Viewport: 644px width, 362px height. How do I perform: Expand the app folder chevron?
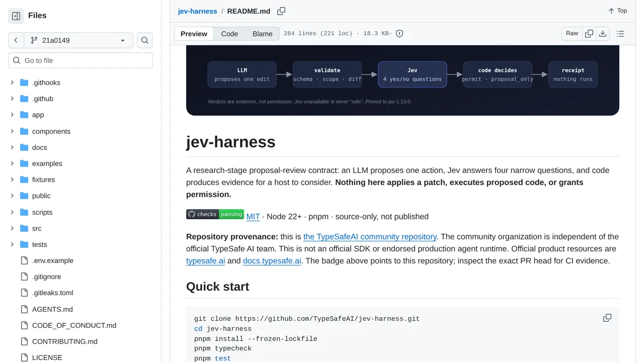point(12,115)
